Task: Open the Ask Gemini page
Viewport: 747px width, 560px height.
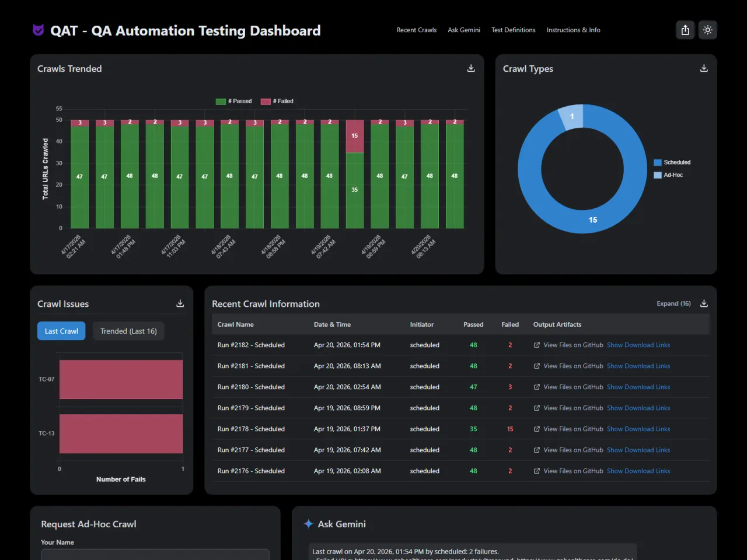Action: click(x=463, y=30)
